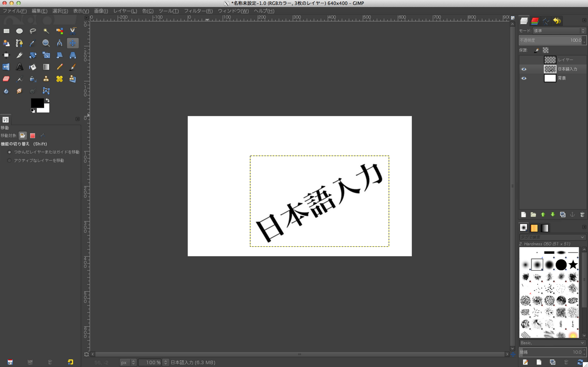Open the tool options panel configuration arrow
This screenshot has width=588, height=367.
78,119
